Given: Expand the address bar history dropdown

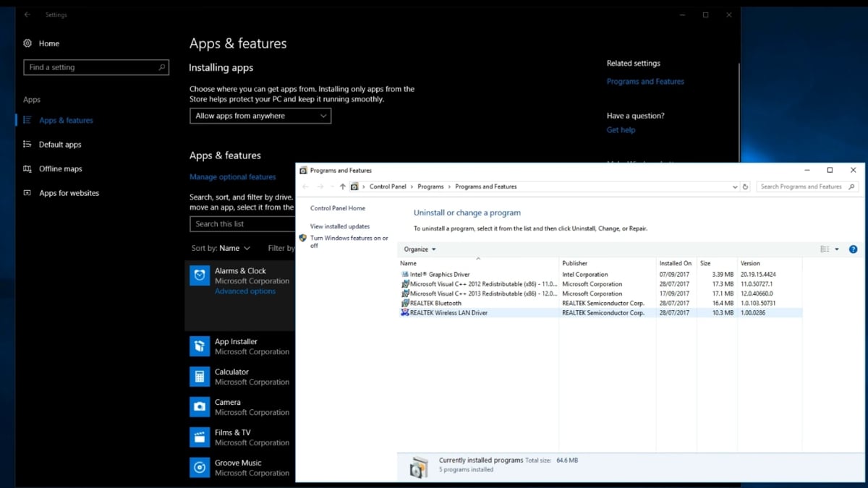Looking at the screenshot, I should click(x=735, y=187).
